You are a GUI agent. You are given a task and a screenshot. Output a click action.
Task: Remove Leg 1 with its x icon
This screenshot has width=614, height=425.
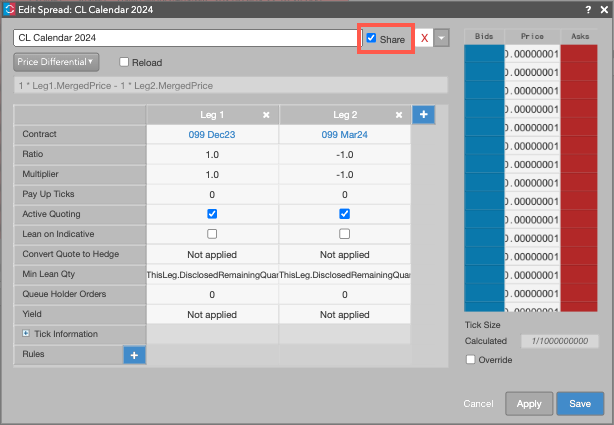coord(266,115)
